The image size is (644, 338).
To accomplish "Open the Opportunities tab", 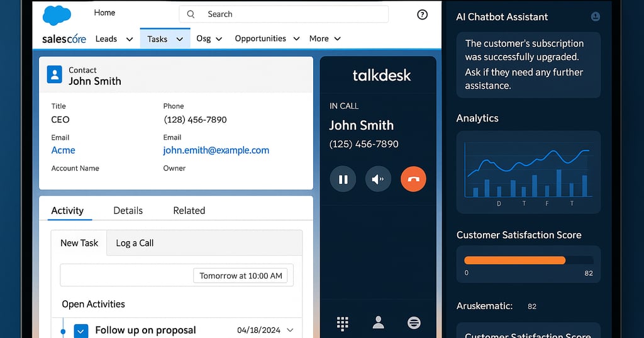I will point(260,38).
